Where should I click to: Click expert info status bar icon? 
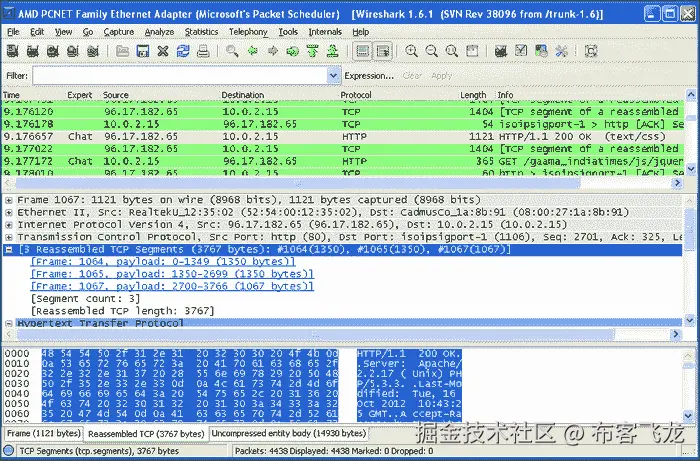pos(8,450)
